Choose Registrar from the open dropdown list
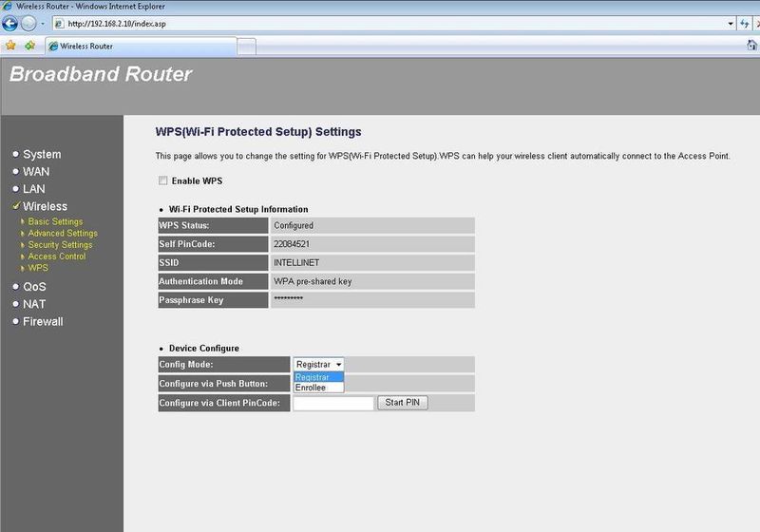 click(x=318, y=377)
